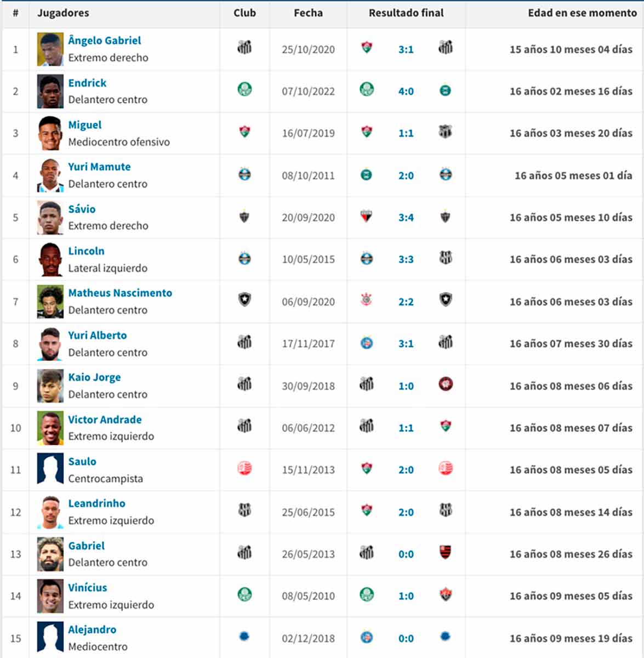Image resolution: width=644 pixels, height=658 pixels.
Task: Select the Flamengo crest in Gabriel's match result
Action: point(446,552)
